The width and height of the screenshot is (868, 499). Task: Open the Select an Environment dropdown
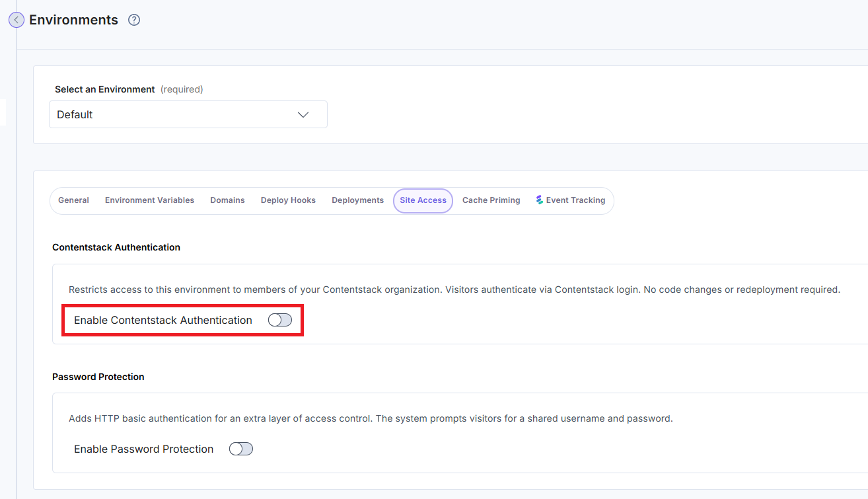[x=188, y=114]
